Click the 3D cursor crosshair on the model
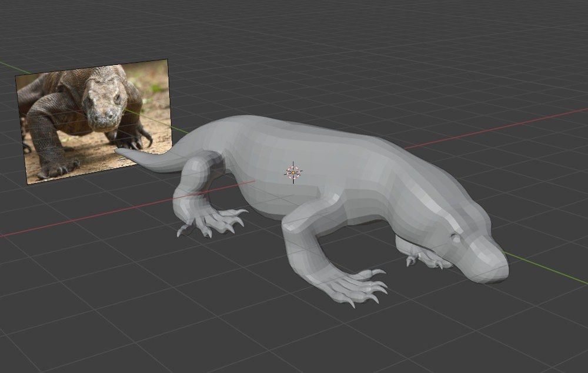 point(293,173)
